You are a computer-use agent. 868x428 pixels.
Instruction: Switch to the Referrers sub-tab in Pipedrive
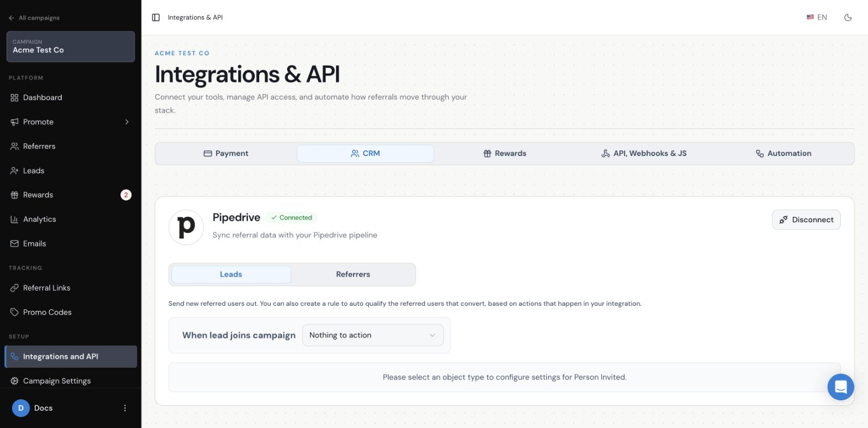(353, 274)
